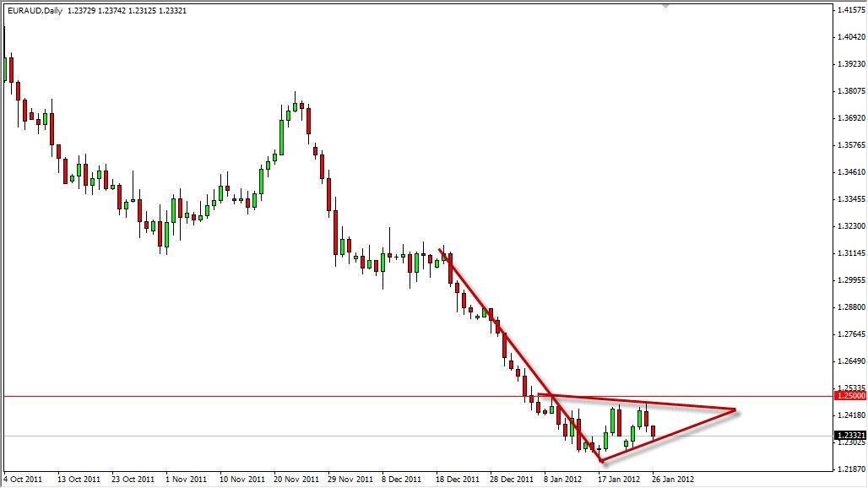Click the 26 Jan 2012 date label
This screenshot has height=488, width=868.
(673, 480)
